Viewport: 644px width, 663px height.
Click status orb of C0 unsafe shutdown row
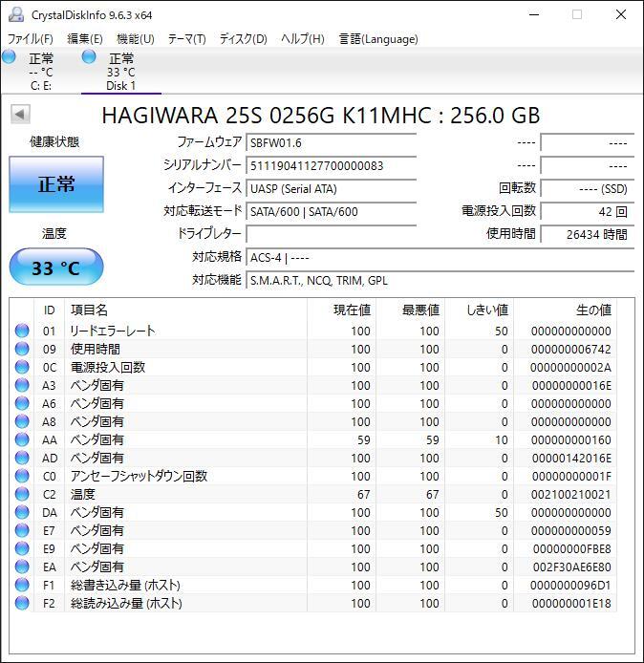[22, 476]
